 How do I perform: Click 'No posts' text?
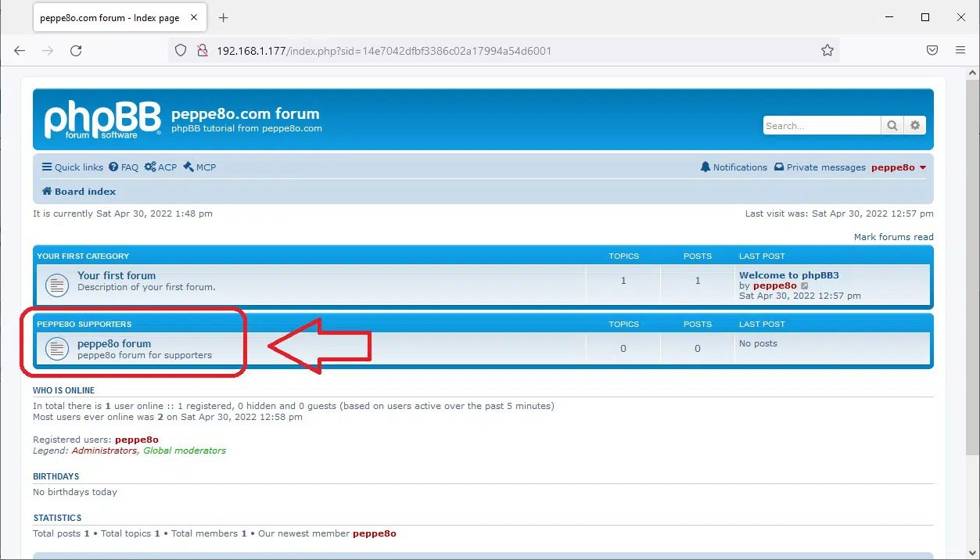coord(759,343)
